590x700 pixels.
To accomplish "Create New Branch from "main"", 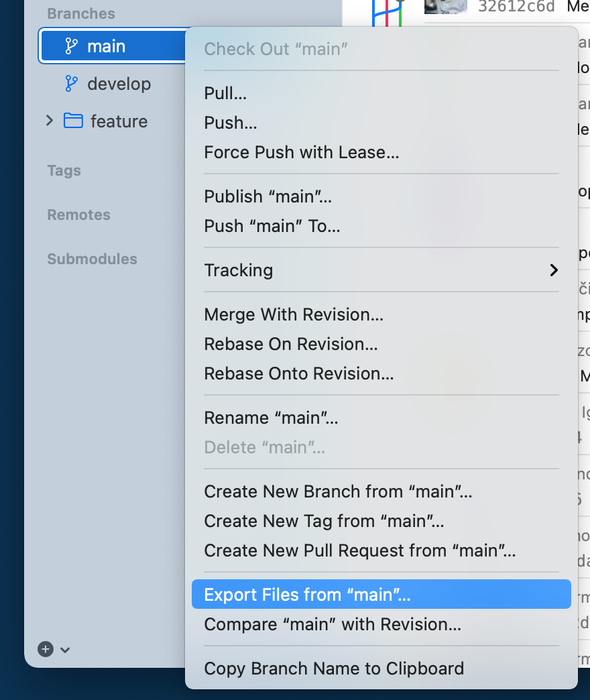I will (x=338, y=491).
